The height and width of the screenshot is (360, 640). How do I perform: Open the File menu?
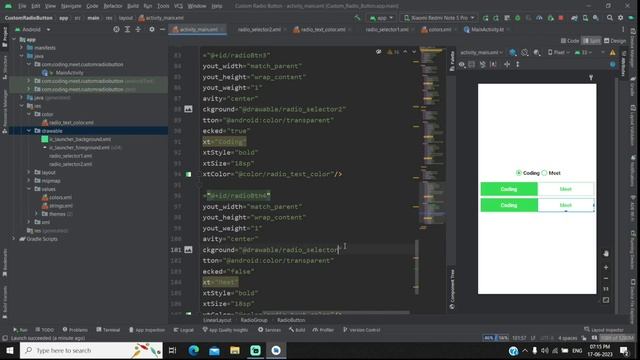coord(22,6)
